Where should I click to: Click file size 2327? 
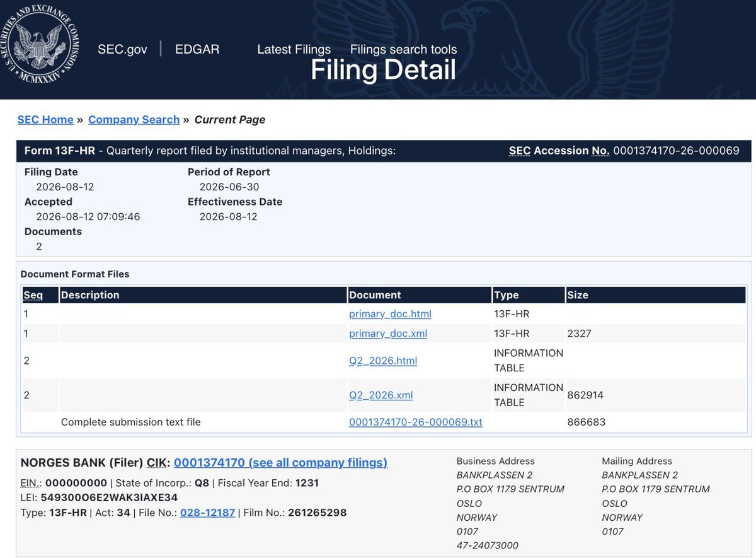[580, 334]
